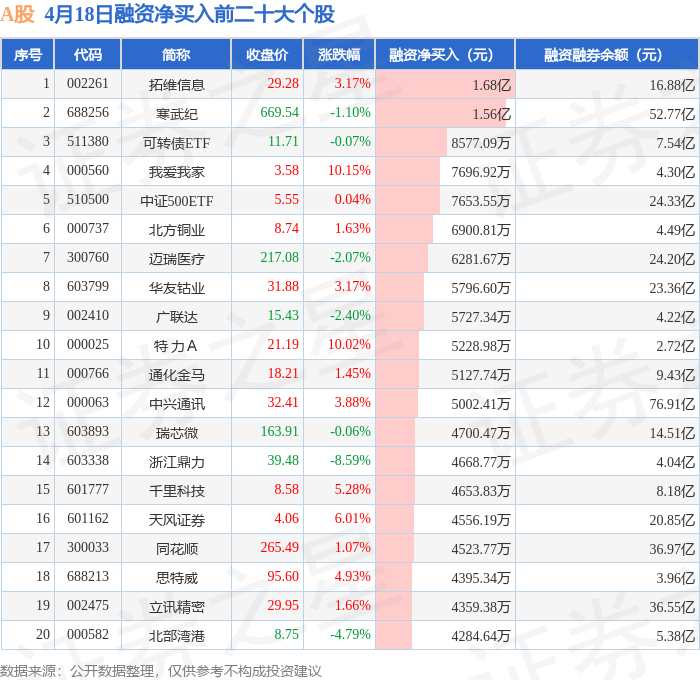700x680 pixels.
Task: Click net buy value 1.56亿
Action: click(x=492, y=114)
